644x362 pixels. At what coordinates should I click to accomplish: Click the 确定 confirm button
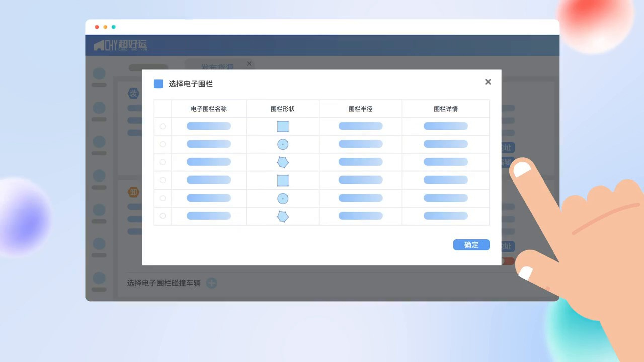point(471,245)
